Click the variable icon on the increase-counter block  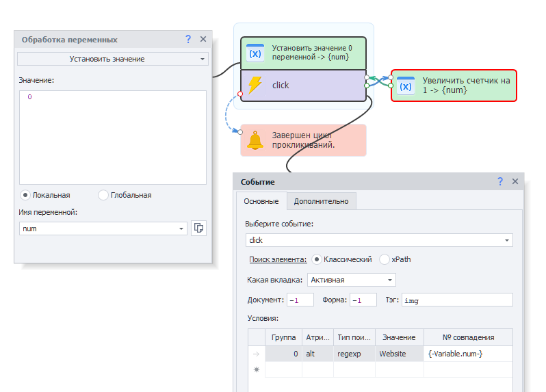pos(406,86)
